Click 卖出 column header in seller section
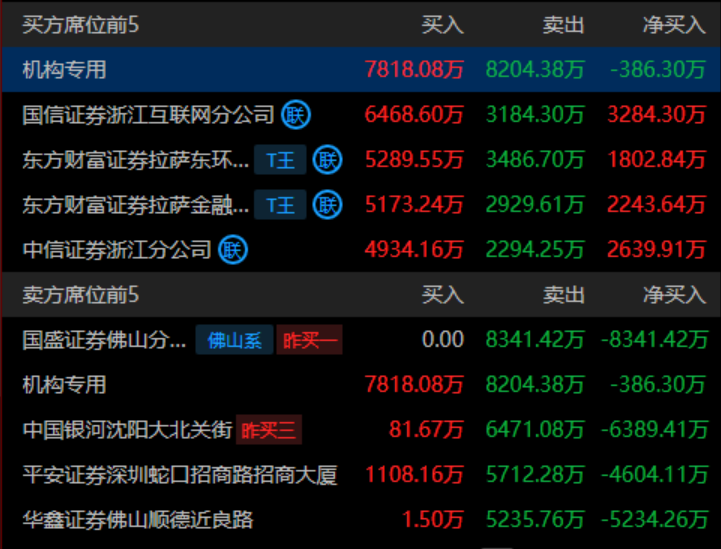The width and height of the screenshot is (721, 549). [564, 295]
